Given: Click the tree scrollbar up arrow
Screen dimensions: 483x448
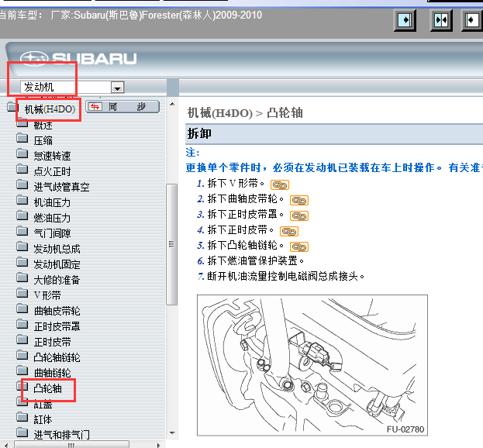Looking at the screenshot, I should point(172,104).
